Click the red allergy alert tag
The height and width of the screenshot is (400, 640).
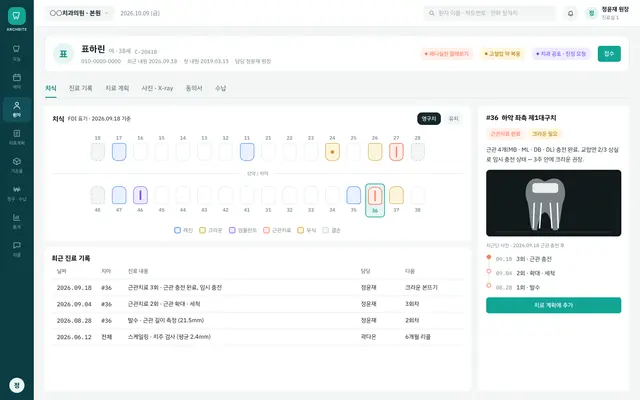point(447,54)
